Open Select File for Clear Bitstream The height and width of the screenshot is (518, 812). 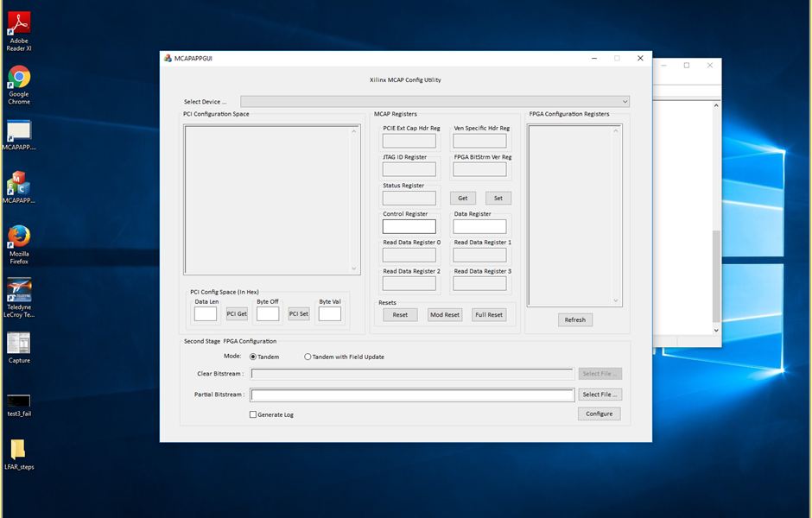click(x=599, y=373)
